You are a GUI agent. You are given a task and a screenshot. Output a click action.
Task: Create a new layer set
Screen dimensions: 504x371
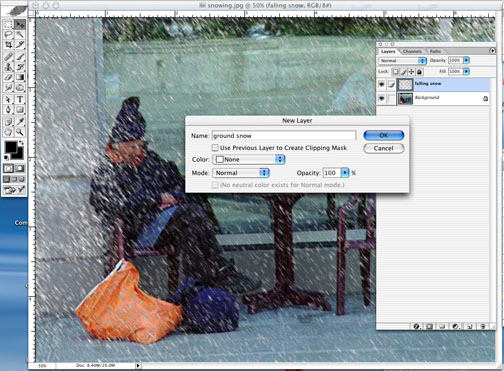point(442,326)
